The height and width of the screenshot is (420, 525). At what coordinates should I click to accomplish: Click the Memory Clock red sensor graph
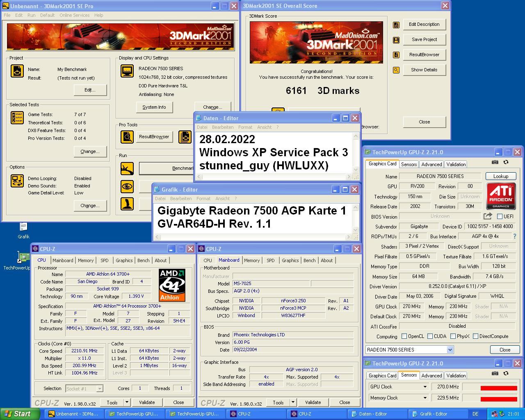point(489,398)
